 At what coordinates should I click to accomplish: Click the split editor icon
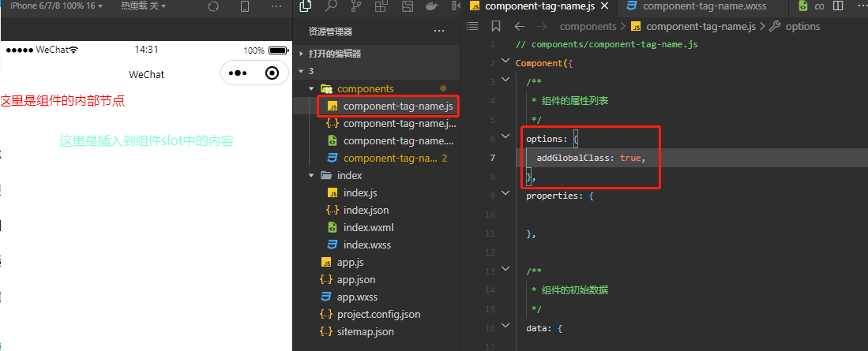837,6
